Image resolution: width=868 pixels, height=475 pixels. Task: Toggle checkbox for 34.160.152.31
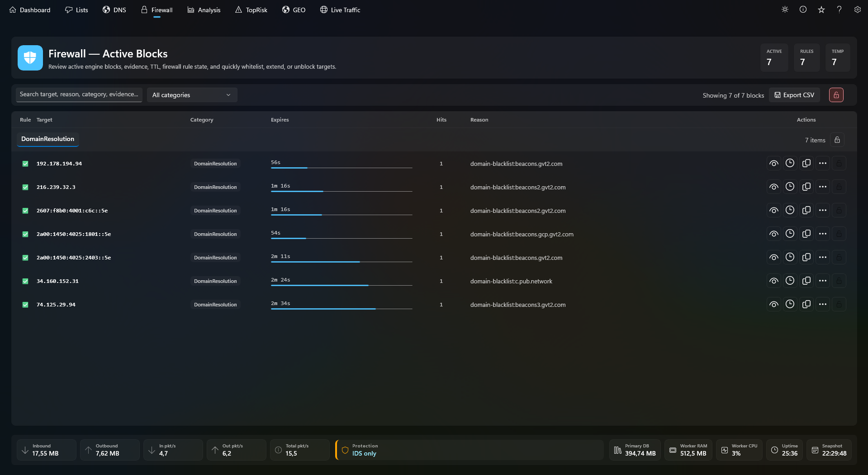click(x=25, y=281)
